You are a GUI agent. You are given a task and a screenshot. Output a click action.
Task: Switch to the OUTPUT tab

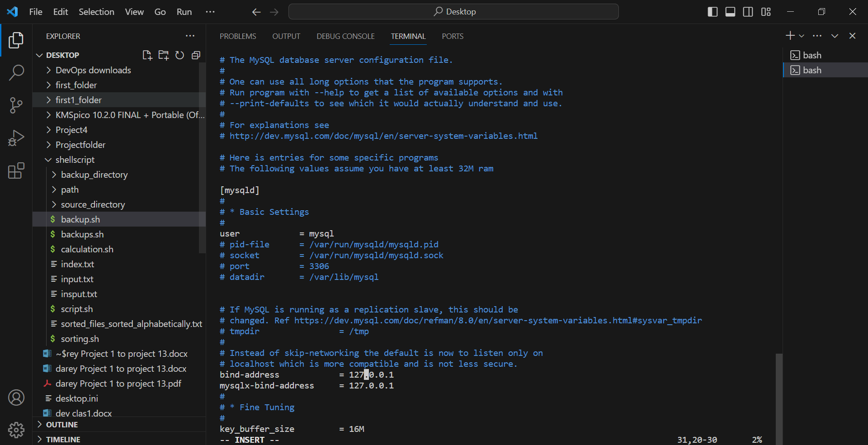tap(286, 36)
